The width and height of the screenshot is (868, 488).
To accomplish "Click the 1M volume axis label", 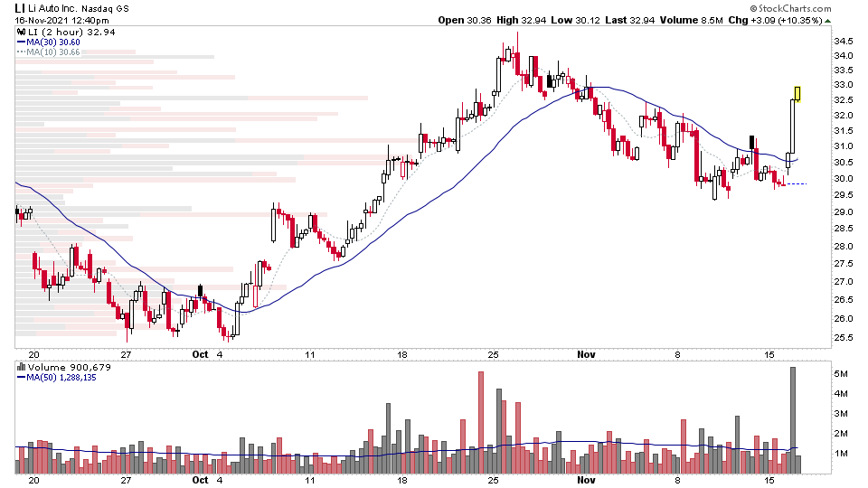I will tap(841, 454).
